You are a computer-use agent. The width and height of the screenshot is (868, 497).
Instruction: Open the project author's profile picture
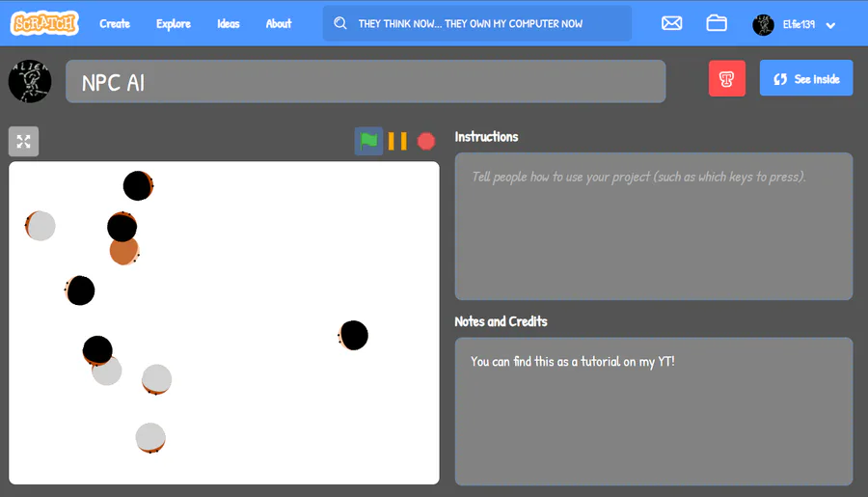point(30,81)
